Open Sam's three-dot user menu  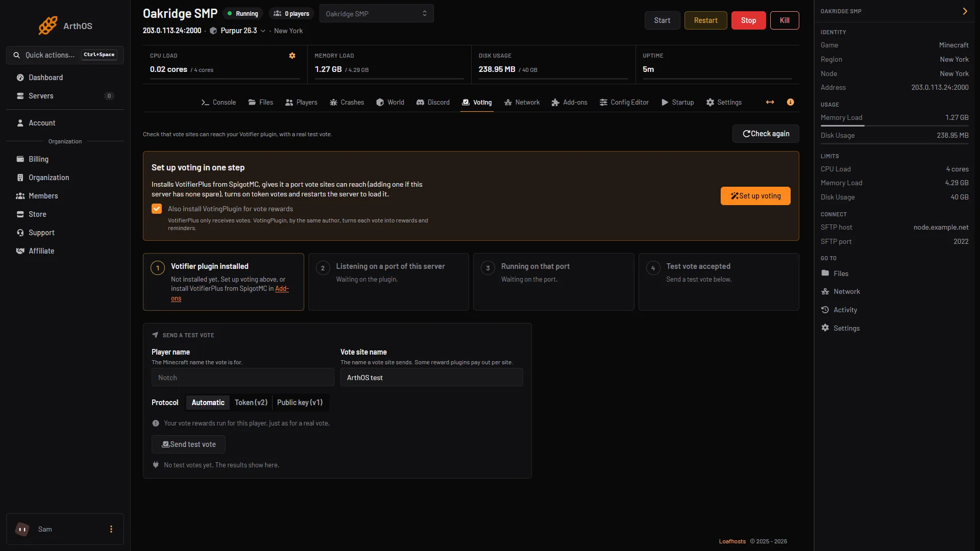pos(111,529)
